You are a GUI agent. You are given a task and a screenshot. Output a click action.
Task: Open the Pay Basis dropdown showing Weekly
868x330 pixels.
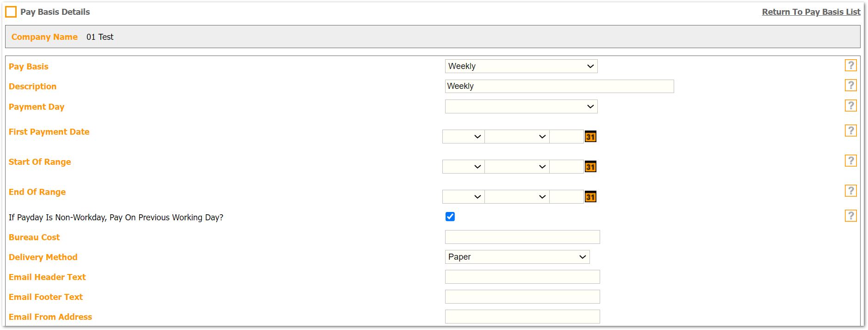point(521,66)
